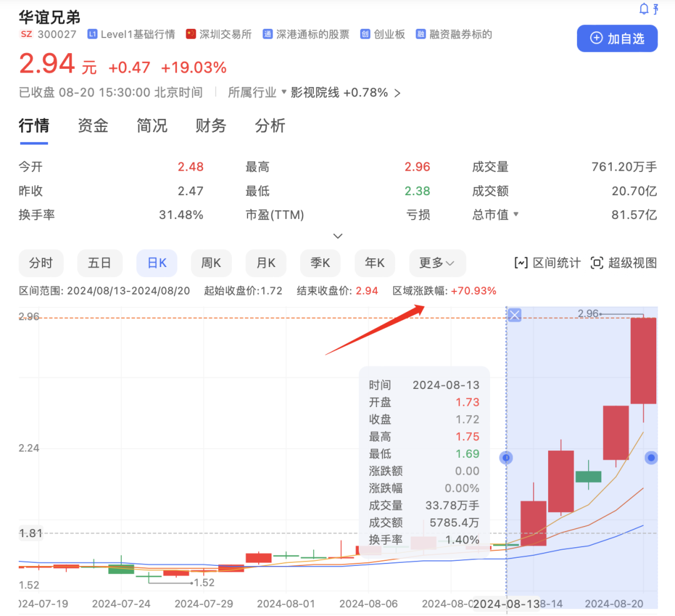Click the 结束收盘价 value 2.94
Viewport: 675px width, 616px height.
(x=367, y=291)
